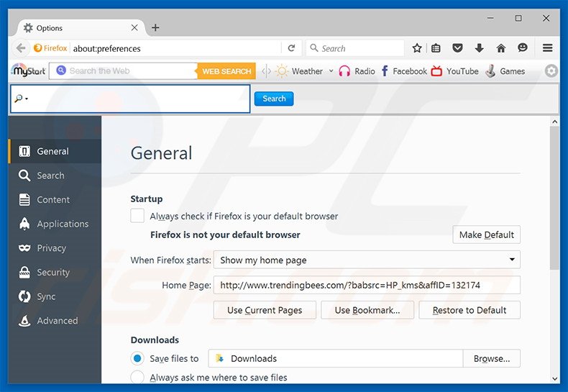568x392 pixels.
Task: Go to home page via house icon
Action: coord(501,48)
